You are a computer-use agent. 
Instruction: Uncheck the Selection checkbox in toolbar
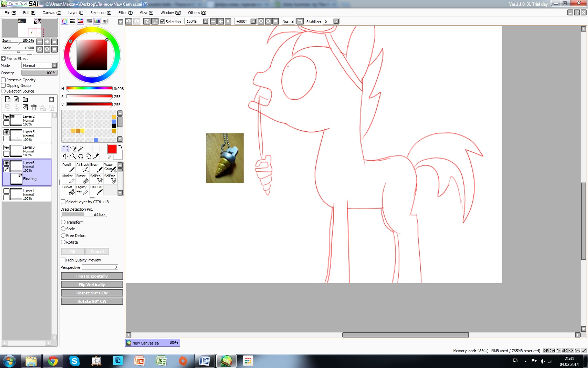click(163, 22)
